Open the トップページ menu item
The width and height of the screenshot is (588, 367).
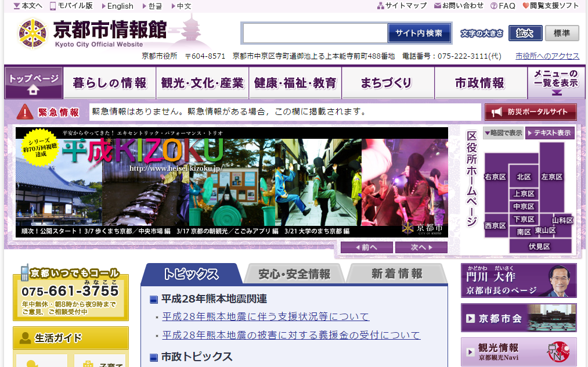click(34, 82)
